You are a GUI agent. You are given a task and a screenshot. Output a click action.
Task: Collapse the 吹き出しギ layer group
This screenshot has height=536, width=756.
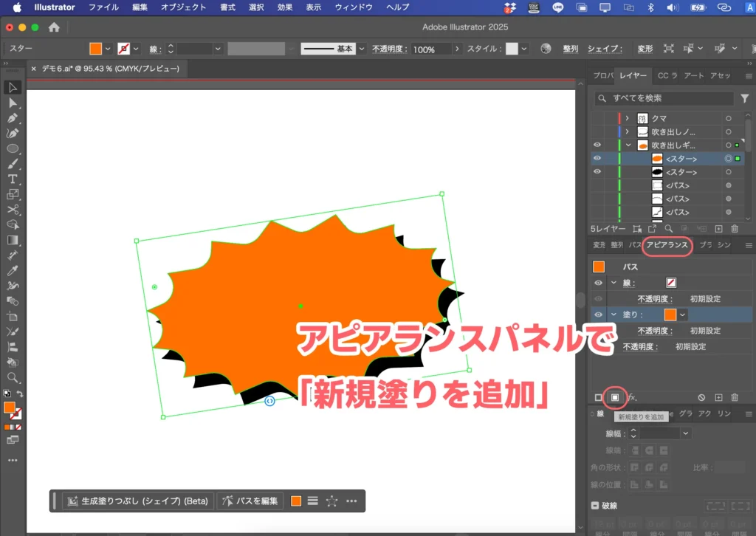click(627, 144)
